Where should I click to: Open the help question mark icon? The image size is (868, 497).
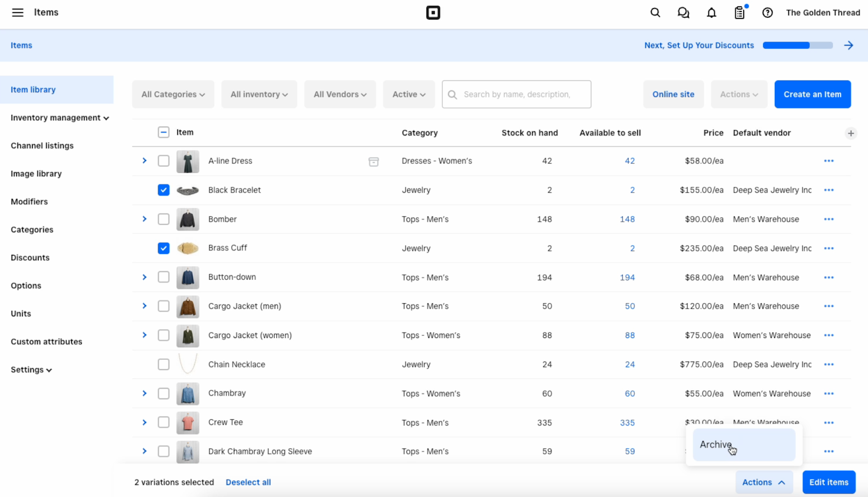(767, 13)
